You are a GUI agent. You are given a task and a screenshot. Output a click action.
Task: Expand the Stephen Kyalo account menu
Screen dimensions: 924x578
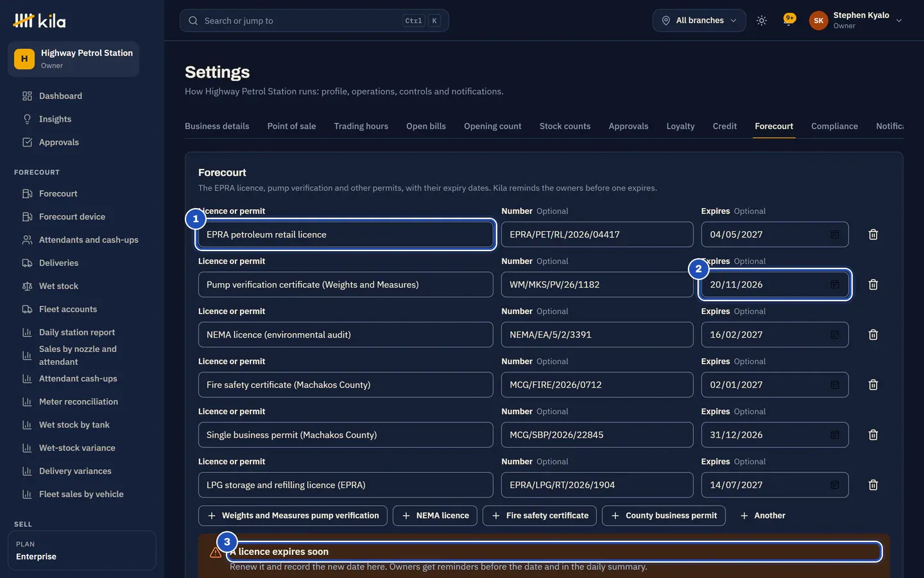[856, 21]
